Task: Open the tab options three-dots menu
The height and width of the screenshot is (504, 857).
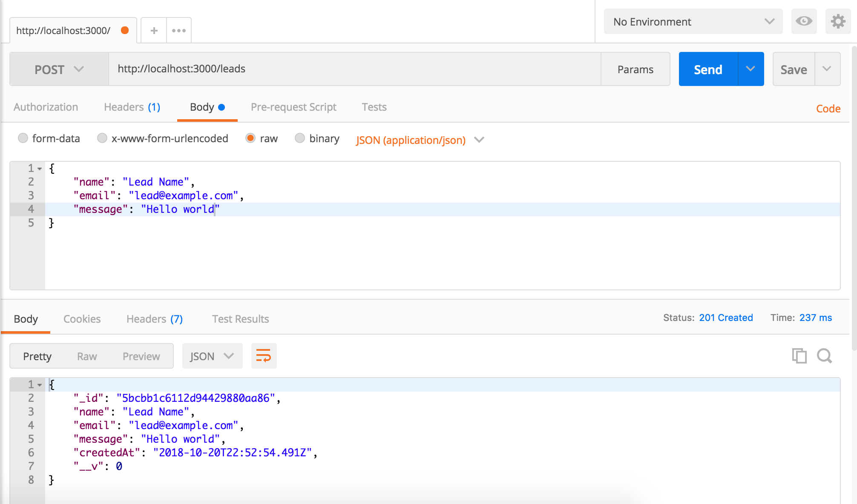Action: (x=179, y=31)
